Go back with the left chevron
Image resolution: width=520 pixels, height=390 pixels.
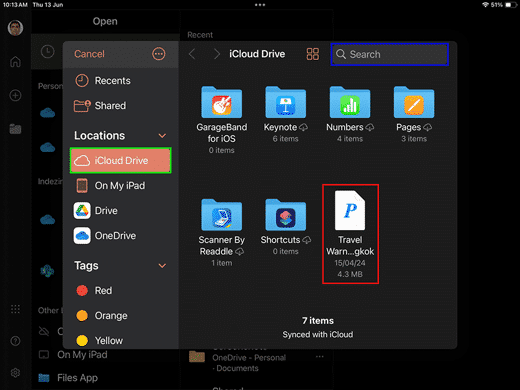[x=192, y=54]
